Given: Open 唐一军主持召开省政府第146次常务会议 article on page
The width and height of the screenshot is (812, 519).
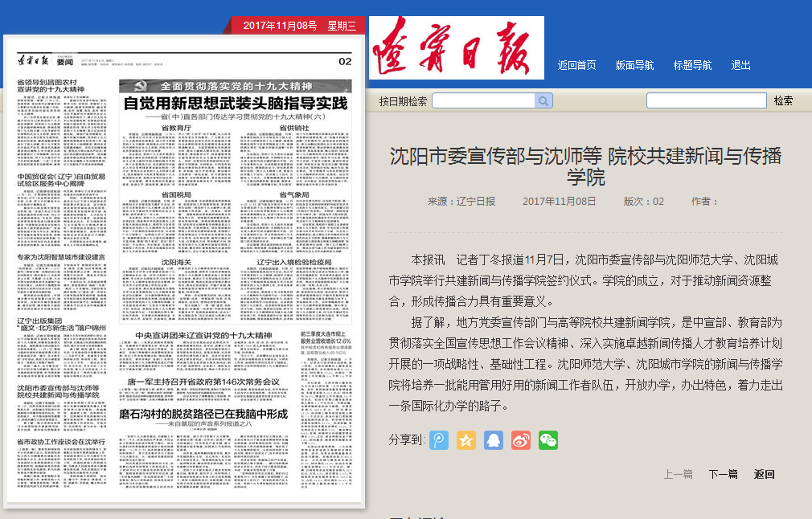Looking at the screenshot, I should [203, 382].
